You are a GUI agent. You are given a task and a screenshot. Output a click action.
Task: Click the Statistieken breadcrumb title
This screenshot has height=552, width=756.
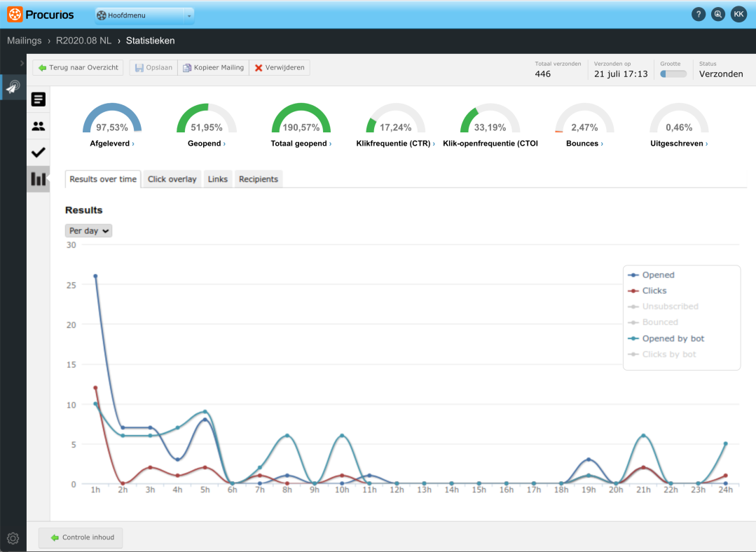[151, 41]
